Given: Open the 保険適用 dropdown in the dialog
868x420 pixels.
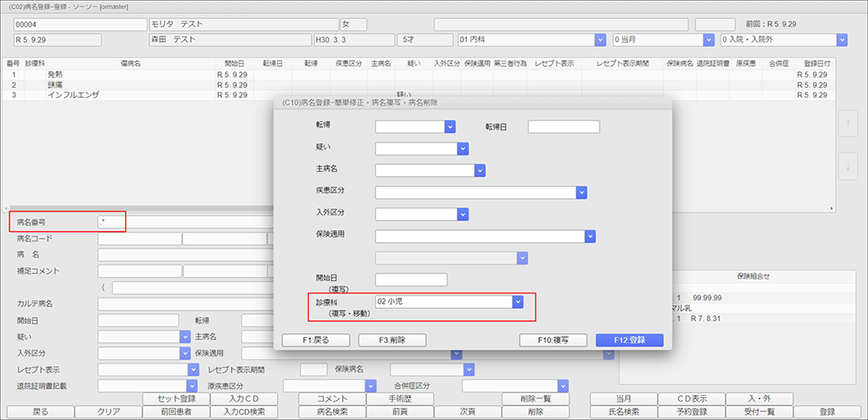Looking at the screenshot, I should 589,235.
